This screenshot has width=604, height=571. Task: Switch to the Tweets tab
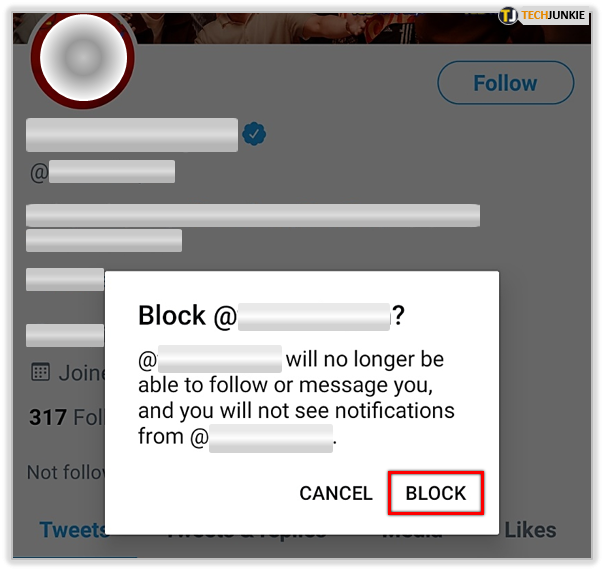72,529
